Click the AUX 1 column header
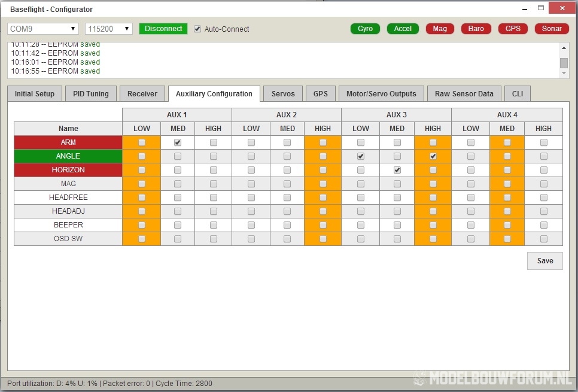Viewport: 578px width, 392px height. point(177,115)
